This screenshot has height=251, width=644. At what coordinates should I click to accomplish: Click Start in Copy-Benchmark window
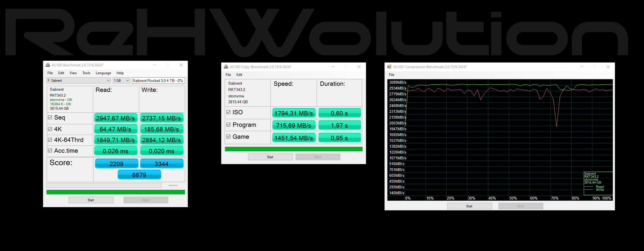tap(270, 157)
